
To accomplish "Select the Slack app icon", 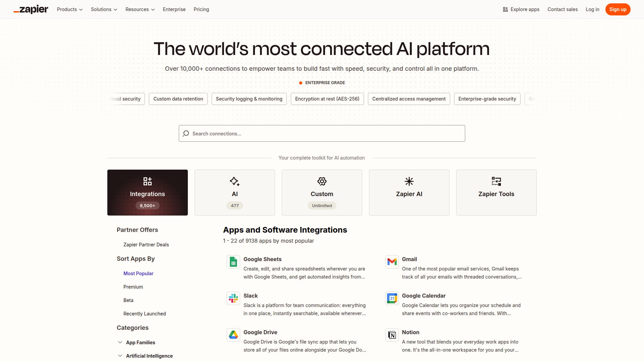I will pos(233,298).
